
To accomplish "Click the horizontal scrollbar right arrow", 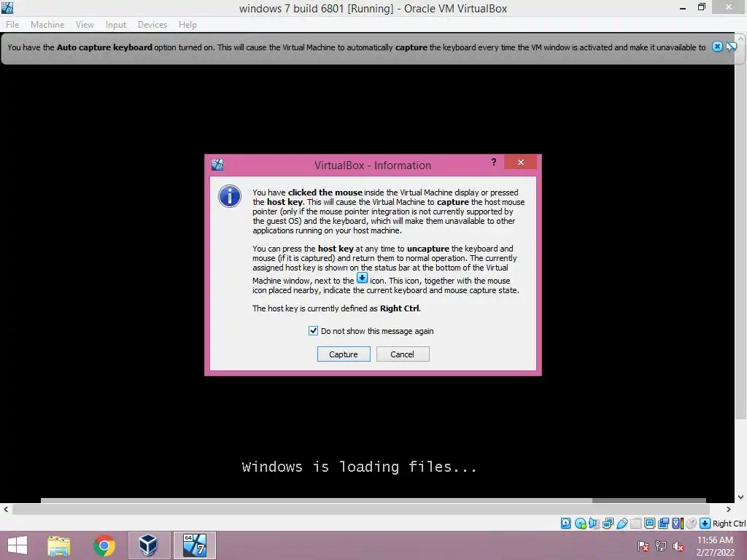I will [729, 509].
